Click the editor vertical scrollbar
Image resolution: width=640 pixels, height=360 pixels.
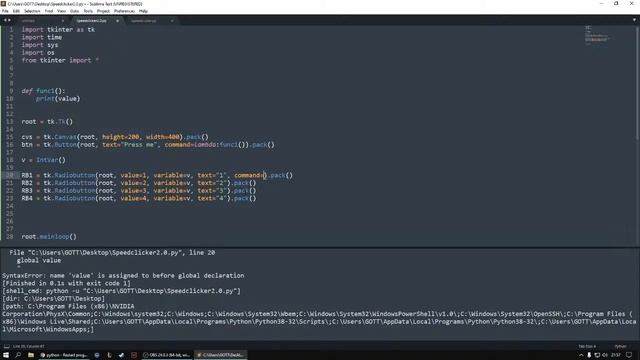638,82
